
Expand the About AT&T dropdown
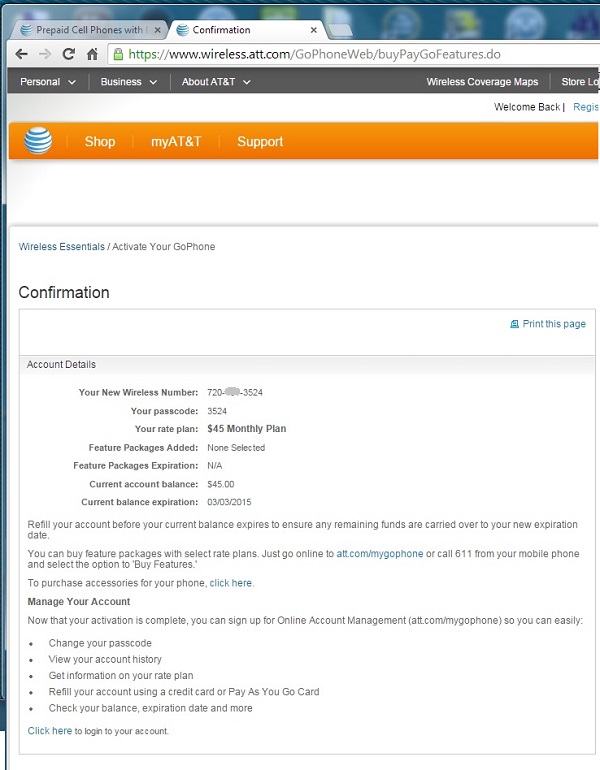point(216,82)
